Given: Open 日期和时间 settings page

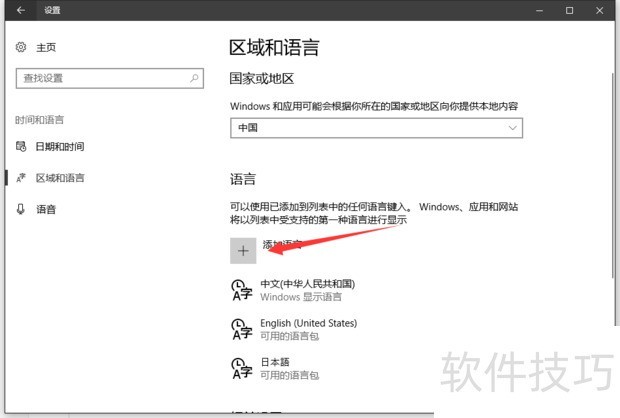Looking at the screenshot, I should pos(60,147).
